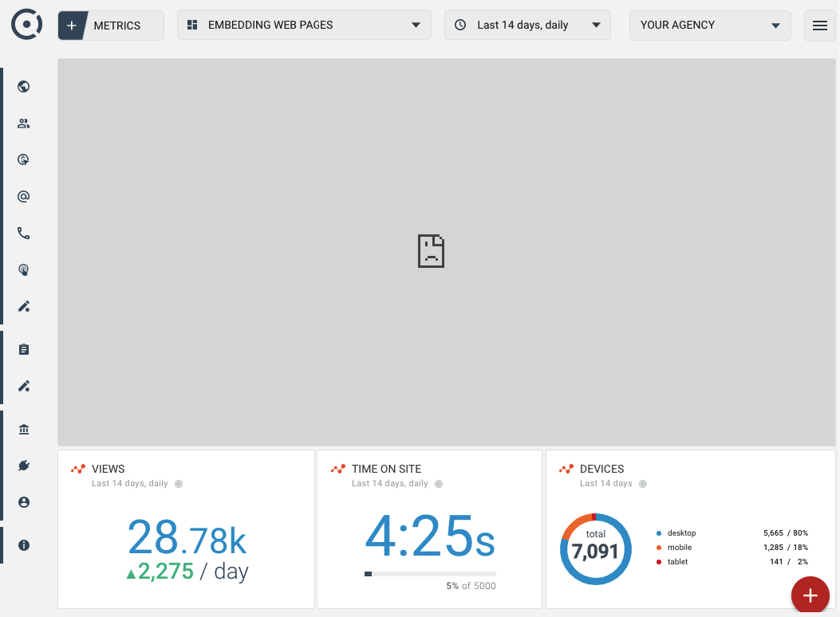The height and width of the screenshot is (617, 840).
Task: Click the pencil icon below touch icon
Action: coord(24,307)
